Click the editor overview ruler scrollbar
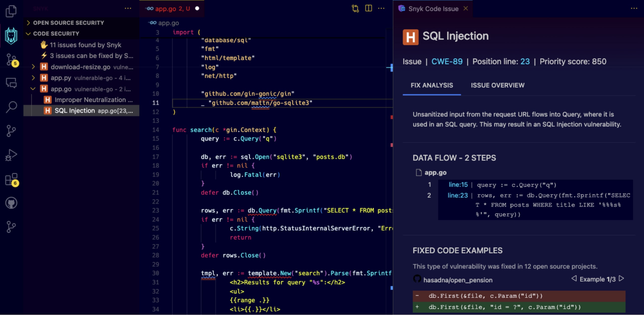Viewport: 644px width, 315px height. tap(390, 171)
